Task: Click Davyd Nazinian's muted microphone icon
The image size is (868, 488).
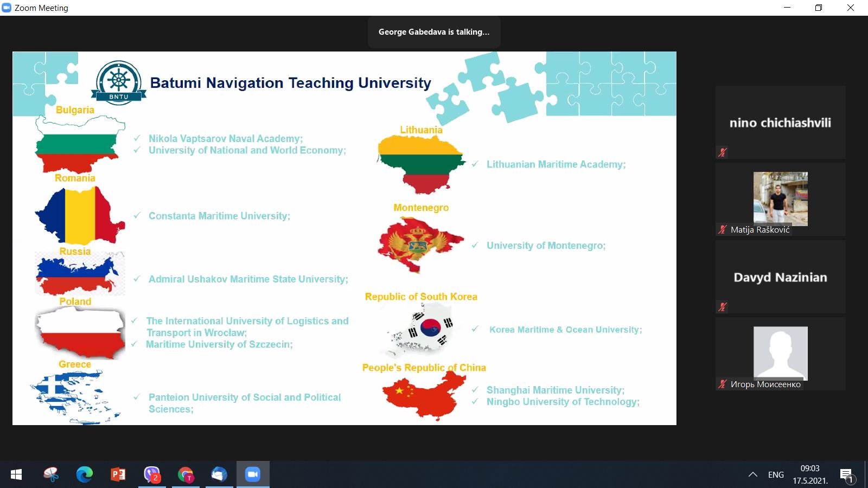Action: [x=722, y=307]
